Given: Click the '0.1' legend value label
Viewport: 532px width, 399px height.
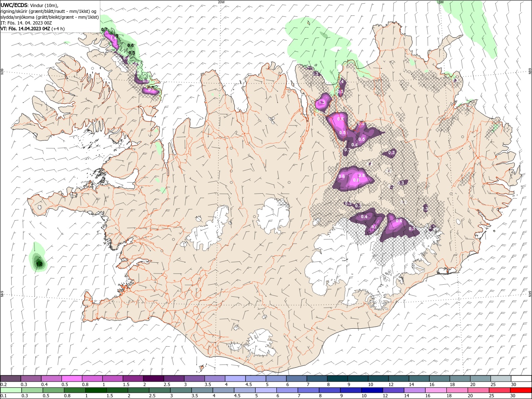Looking at the screenshot, I should tap(3, 396).
